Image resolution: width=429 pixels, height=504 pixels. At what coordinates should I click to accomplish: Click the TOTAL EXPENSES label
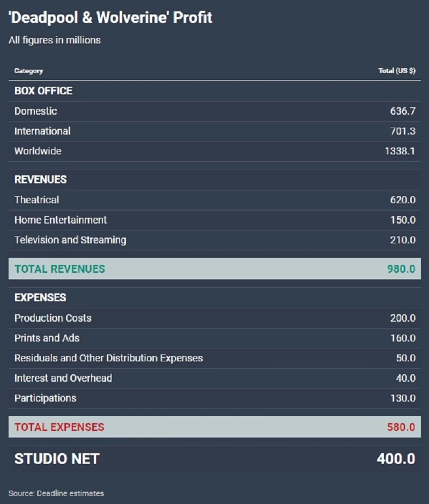[x=60, y=427]
